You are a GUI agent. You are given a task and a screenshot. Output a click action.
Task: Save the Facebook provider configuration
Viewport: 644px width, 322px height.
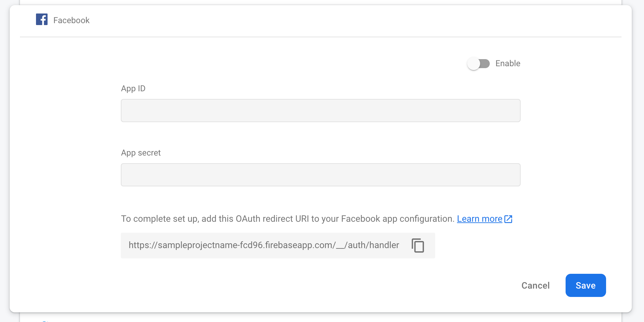pos(586,285)
